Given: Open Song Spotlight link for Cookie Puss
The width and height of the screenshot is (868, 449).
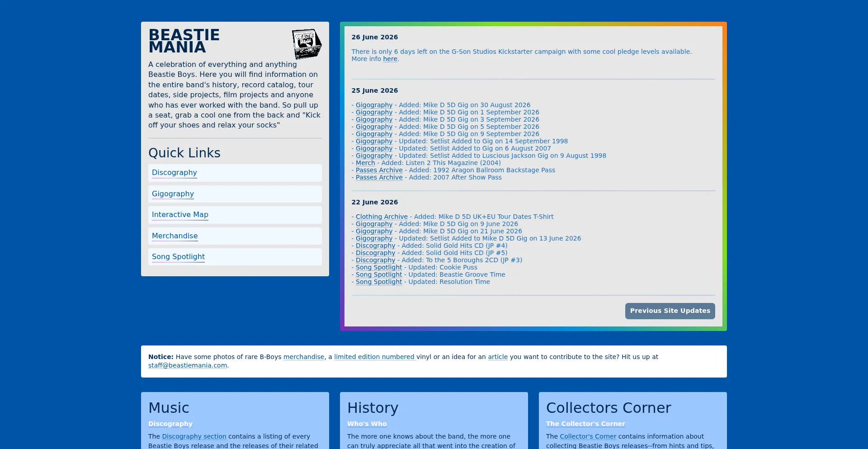Looking at the screenshot, I should [x=379, y=268].
